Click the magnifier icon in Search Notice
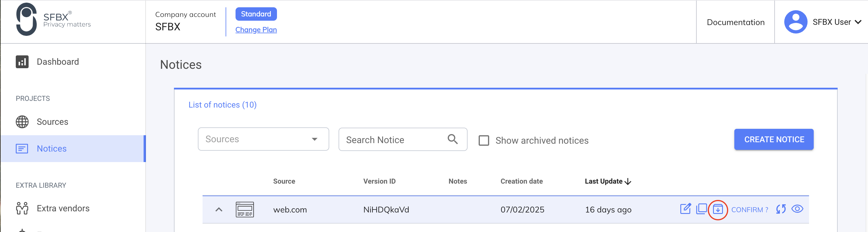The image size is (868, 232). pyautogui.click(x=452, y=139)
